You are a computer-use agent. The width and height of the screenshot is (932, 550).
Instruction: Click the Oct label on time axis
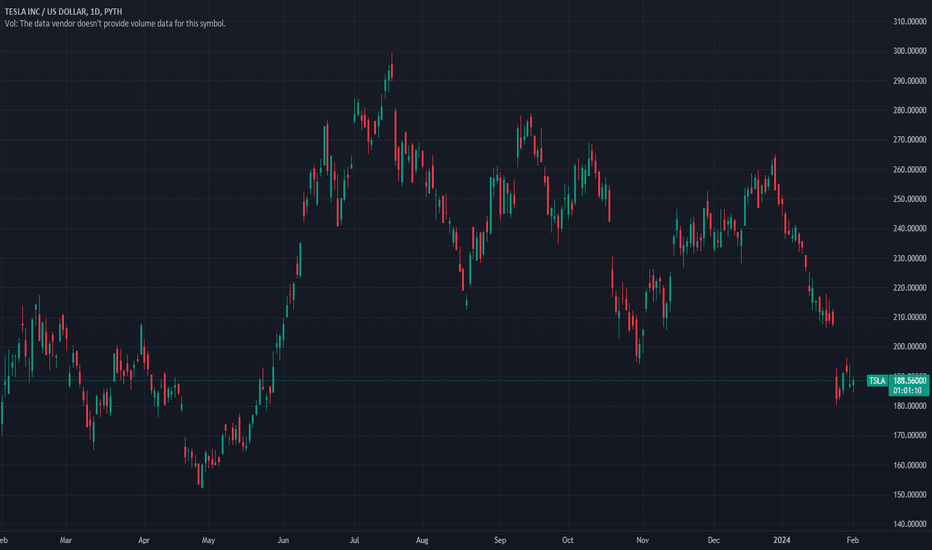[x=568, y=540]
